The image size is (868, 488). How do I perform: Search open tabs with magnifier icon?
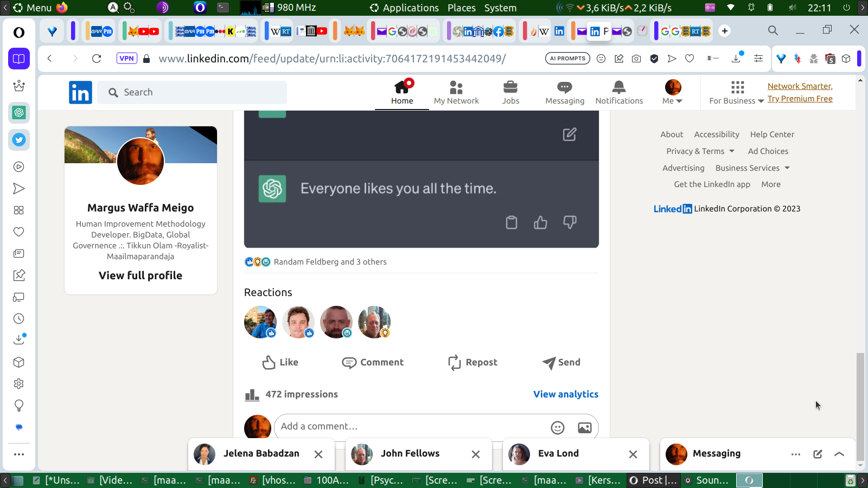(773, 30)
